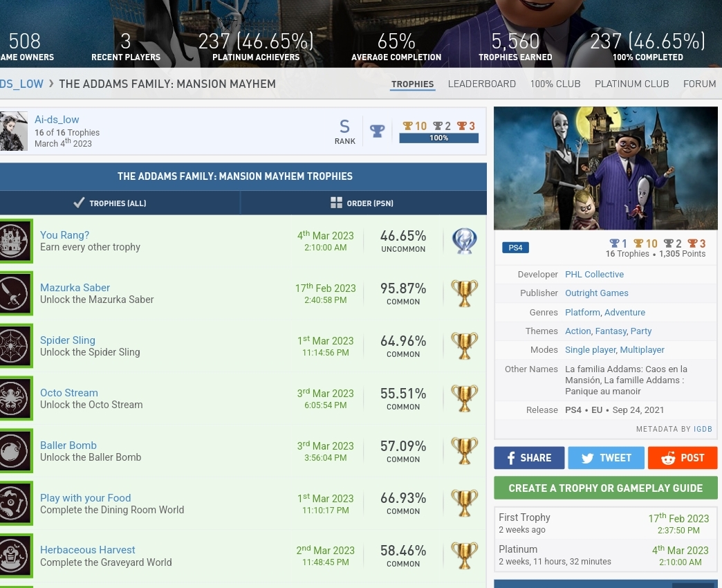Click the gold trophy icon for Octo Stream
This screenshot has width=722, height=588.
point(464,398)
